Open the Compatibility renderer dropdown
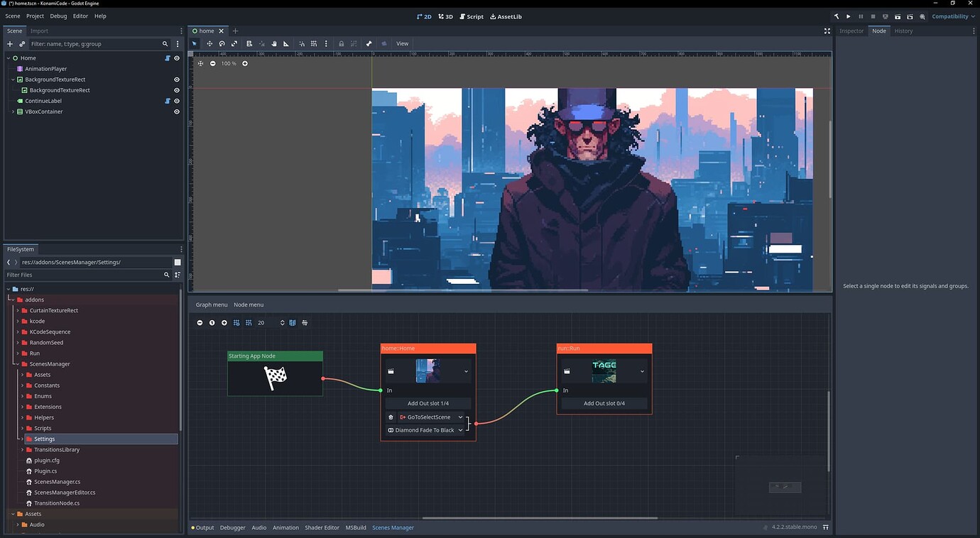Image resolution: width=980 pixels, height=538 pixels. pyautogui.click(x=952, y=16)
